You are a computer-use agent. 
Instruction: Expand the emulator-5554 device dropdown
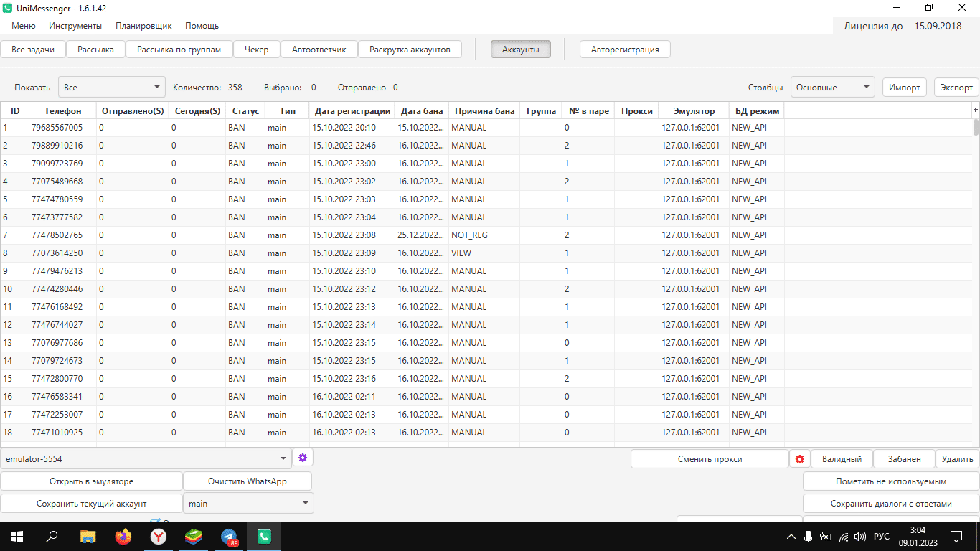(x=146, y=458)
